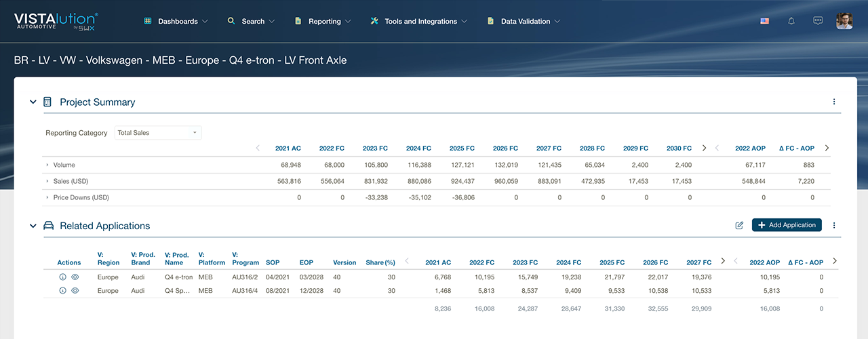Page Project Summary AOP columns left before 2022 AOP
Viewport: 868px width, 339px height.
pos(718,148)
